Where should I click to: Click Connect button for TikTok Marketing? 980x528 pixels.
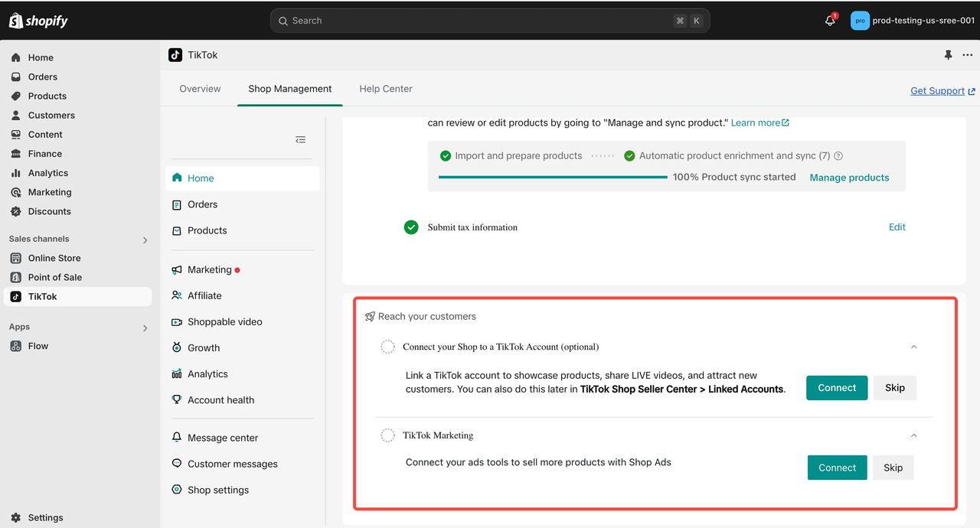837,468
